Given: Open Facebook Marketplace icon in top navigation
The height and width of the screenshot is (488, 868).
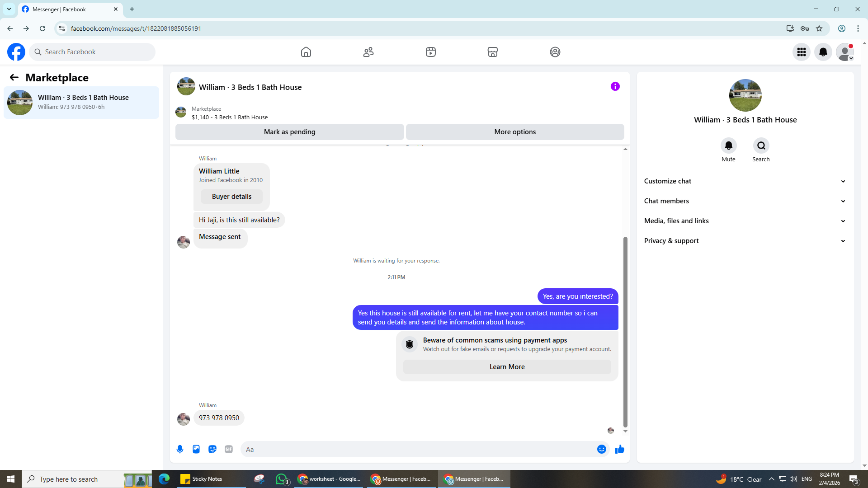Looking at the screenshot, I should (493, 52).
